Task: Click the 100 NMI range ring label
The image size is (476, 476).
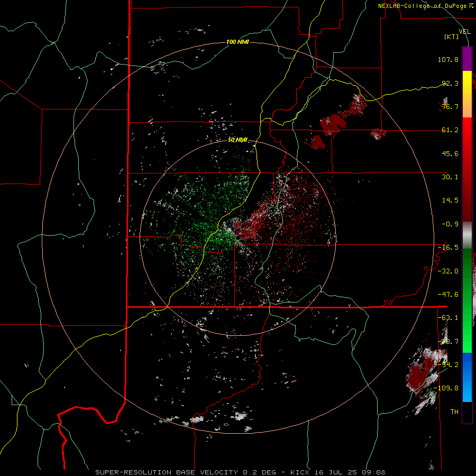Action: click(237, 42)
